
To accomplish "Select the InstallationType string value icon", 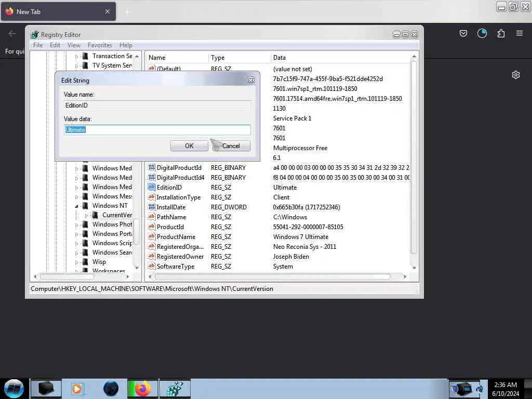I will pyautogui.click(x=152, y=197).
